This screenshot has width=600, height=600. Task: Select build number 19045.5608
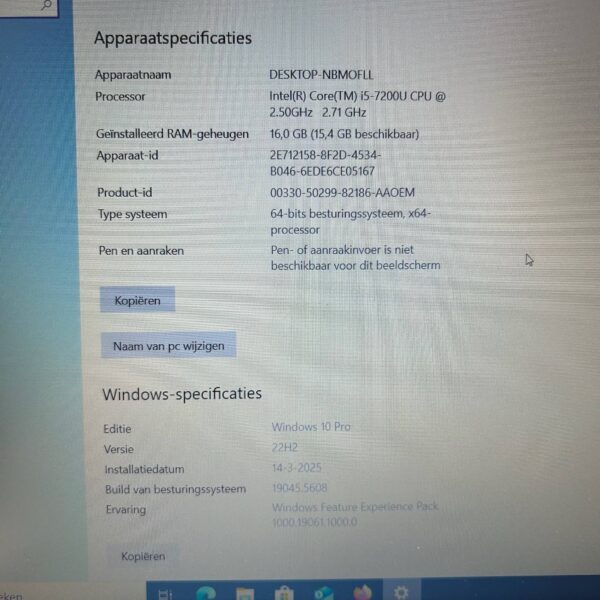point(299,488)
